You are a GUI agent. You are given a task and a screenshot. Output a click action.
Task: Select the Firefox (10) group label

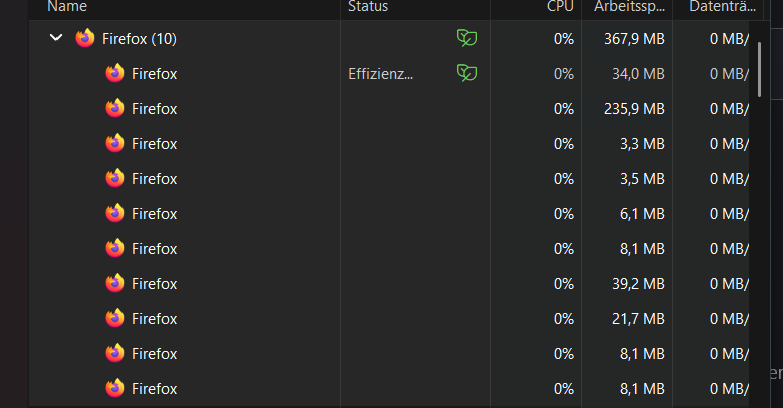140,39
